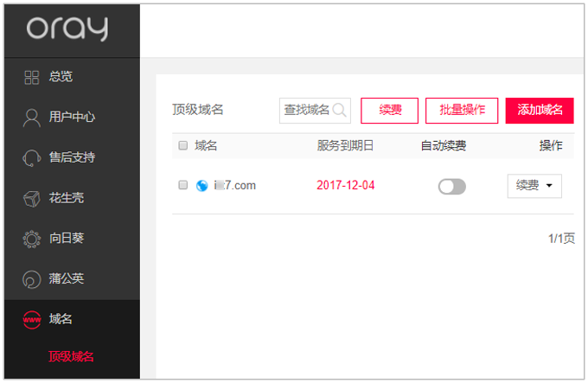Click the 批量操作 batch operation button
The image size is (588, 383).
tap(462, 111)
